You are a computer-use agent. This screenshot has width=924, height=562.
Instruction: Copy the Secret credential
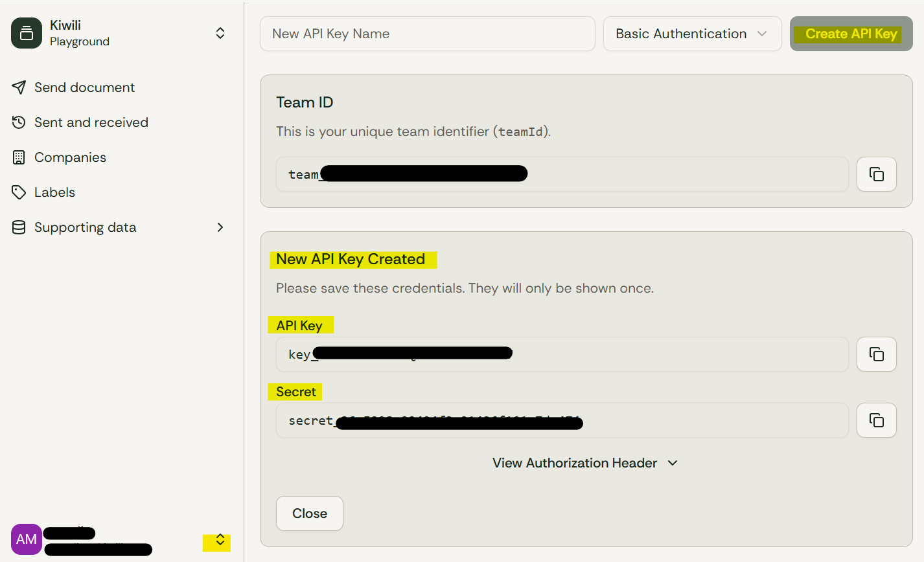point(876,420)
